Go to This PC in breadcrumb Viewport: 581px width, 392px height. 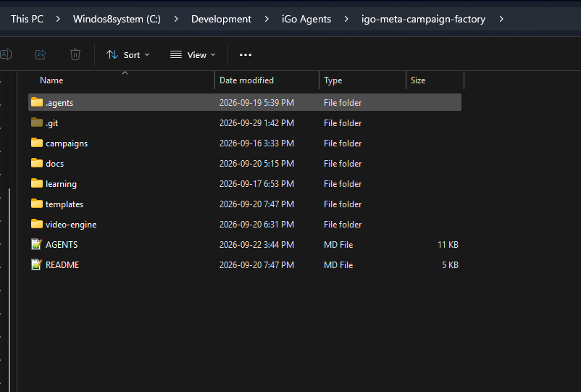pos(27,20)
